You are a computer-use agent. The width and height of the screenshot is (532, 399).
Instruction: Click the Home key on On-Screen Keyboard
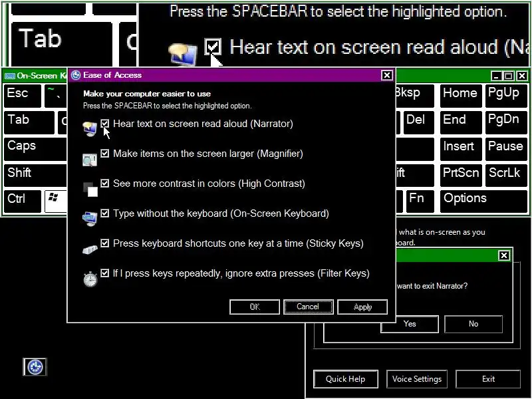(461, 96)
